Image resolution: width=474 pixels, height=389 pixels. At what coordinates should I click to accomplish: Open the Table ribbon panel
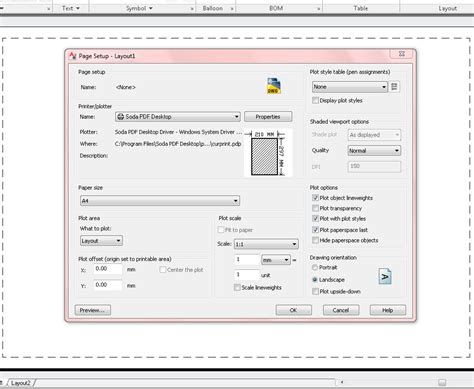pyautogui.click(x=361, y=8)
